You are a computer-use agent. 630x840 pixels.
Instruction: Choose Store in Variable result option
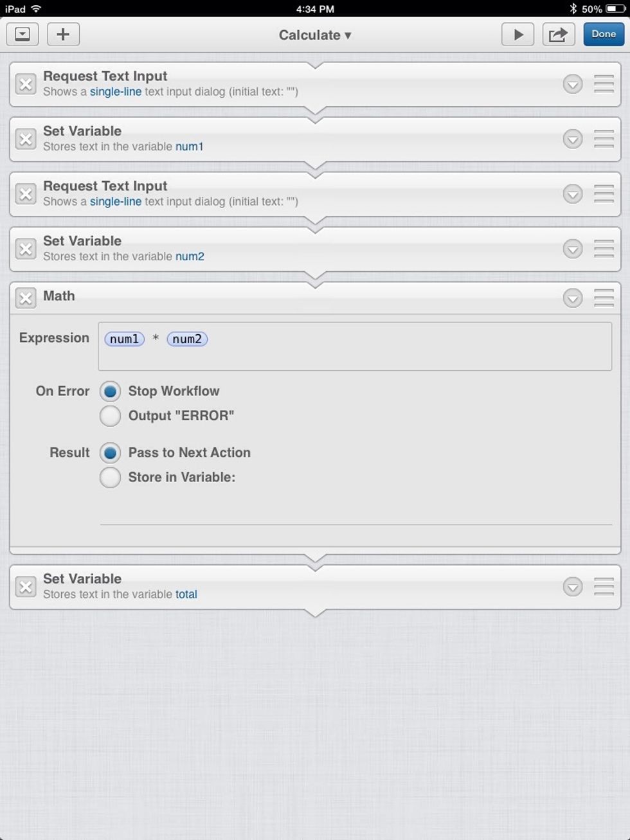click(x=110, y=478)
